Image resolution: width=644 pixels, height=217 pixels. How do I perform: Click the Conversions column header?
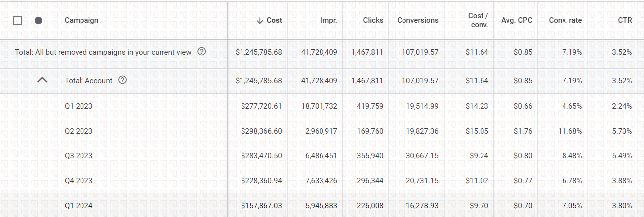[417, 20]
